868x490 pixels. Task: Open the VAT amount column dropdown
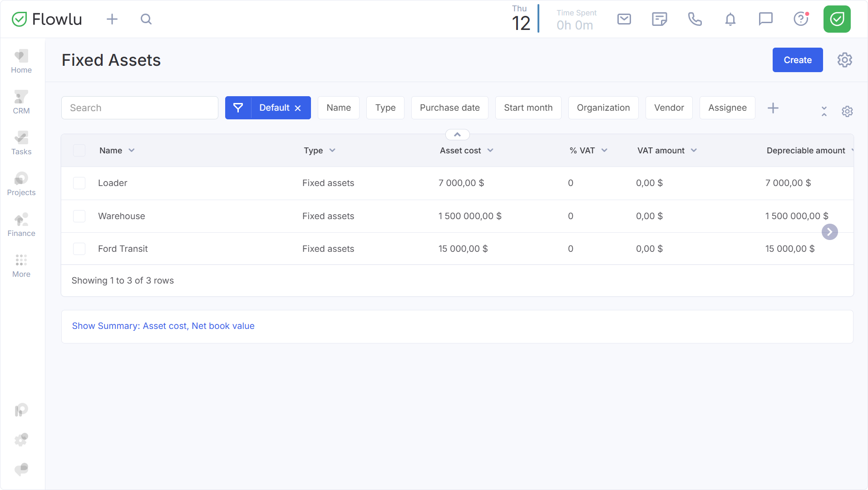[694, 151]
